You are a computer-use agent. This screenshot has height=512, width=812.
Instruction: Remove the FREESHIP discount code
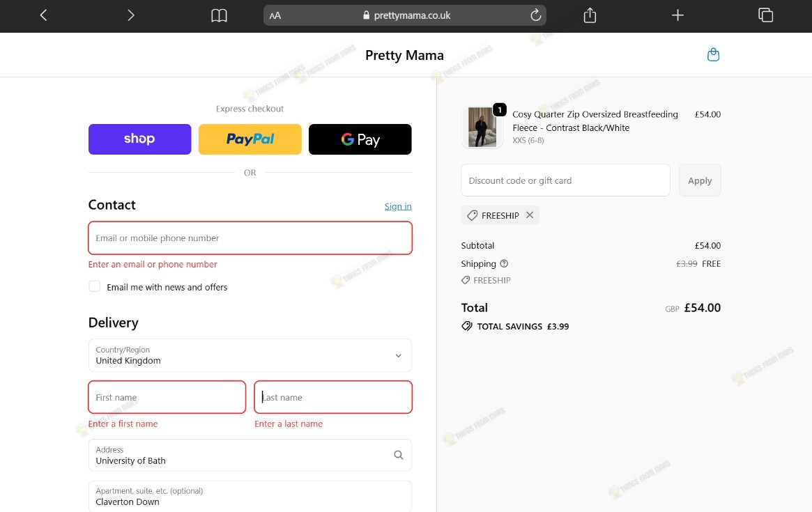pos(529,215)
